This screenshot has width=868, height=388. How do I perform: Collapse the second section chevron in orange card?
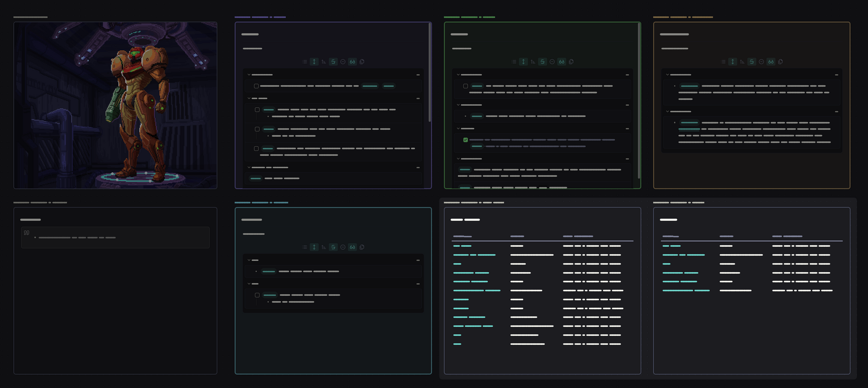pyautogui.click(x=667, y=111)
